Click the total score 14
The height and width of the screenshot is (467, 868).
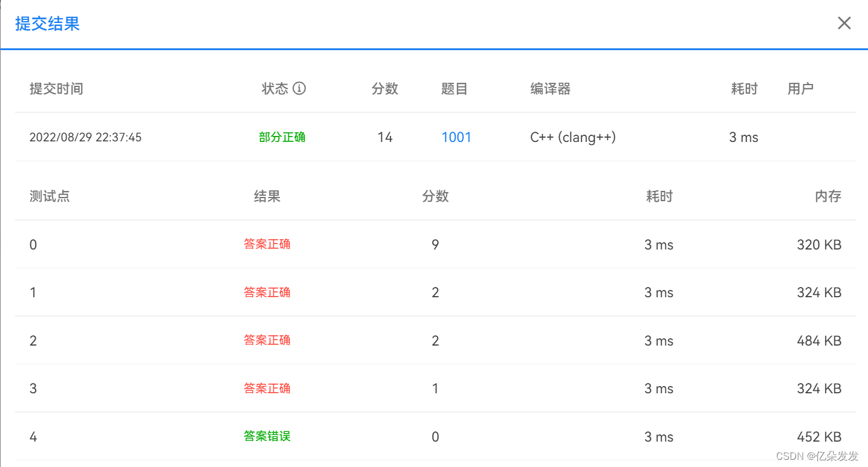click(x=385, y=137)
